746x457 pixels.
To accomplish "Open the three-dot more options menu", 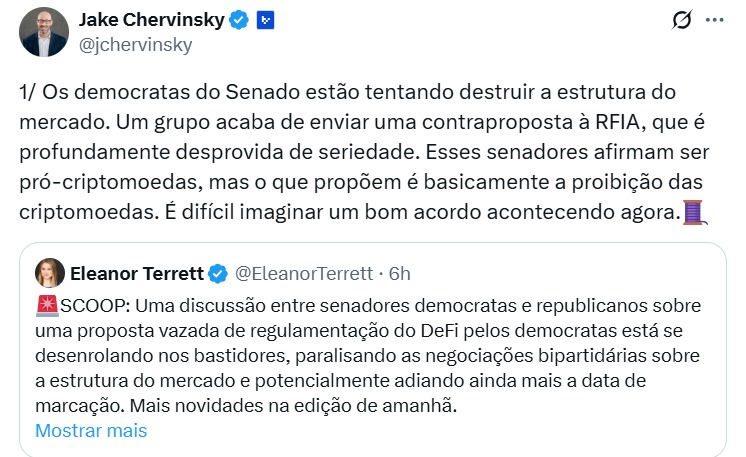I will (x=714, y=20).
